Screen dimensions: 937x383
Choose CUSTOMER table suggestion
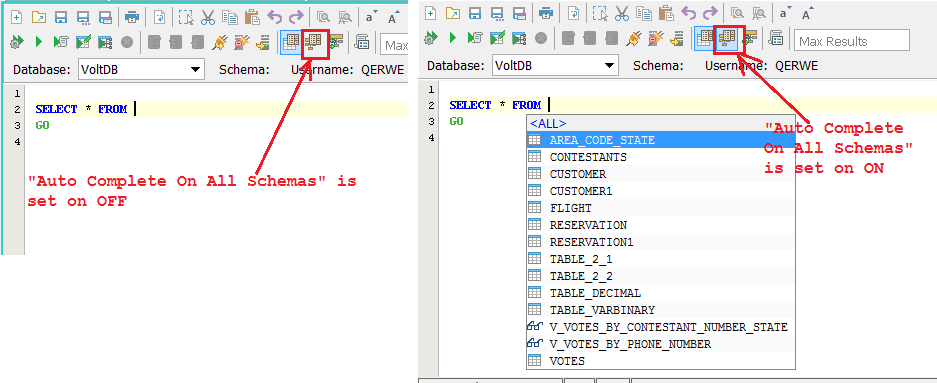(660, 174)
